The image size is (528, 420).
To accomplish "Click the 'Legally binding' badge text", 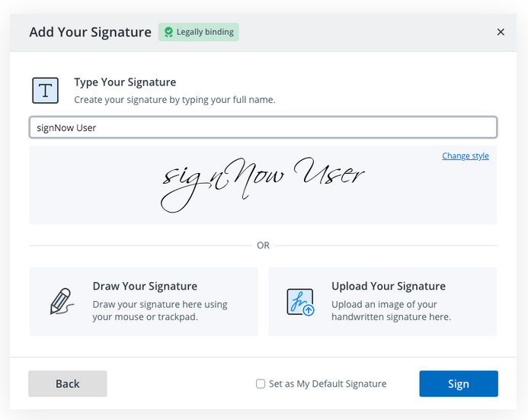I will click(x=205, y=32).
